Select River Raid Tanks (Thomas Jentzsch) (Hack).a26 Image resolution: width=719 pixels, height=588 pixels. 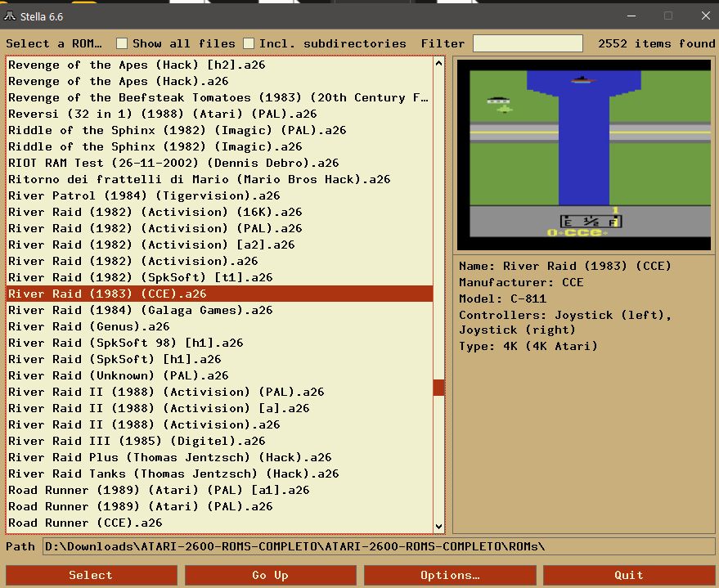tap(220, 474)
